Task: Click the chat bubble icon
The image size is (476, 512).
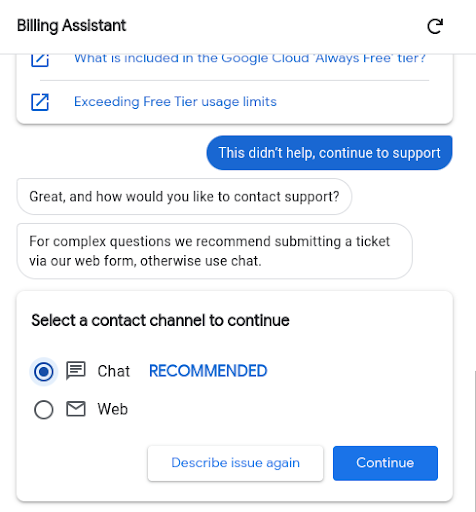Action: point(76,371)
